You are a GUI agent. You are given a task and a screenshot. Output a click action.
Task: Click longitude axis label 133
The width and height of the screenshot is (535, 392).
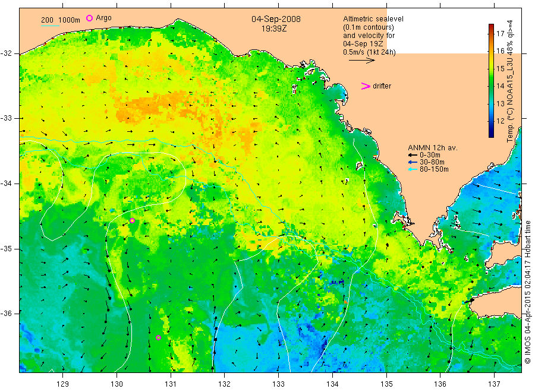pyautogui.click(x=278, y=384)
